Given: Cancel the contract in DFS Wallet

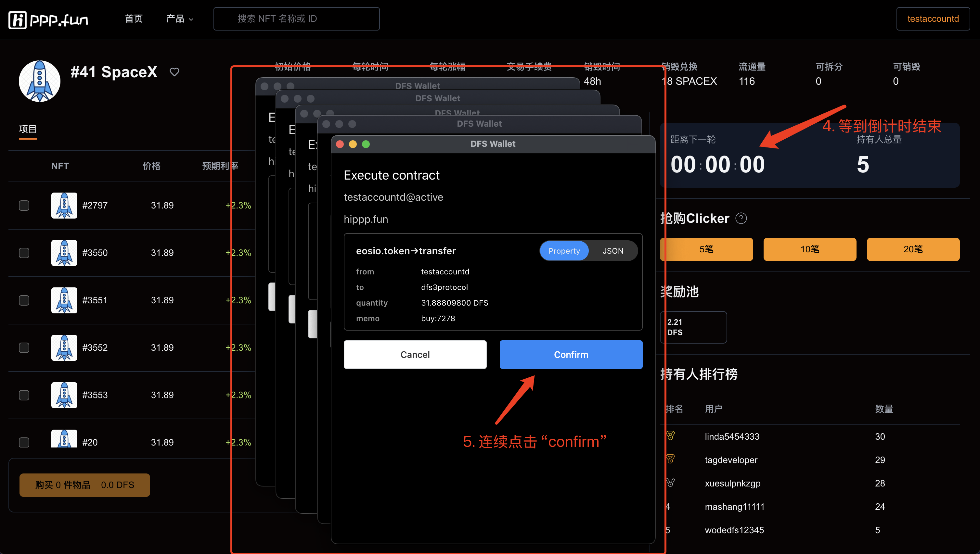Looking at the screenshot, I should pos(415,355).
